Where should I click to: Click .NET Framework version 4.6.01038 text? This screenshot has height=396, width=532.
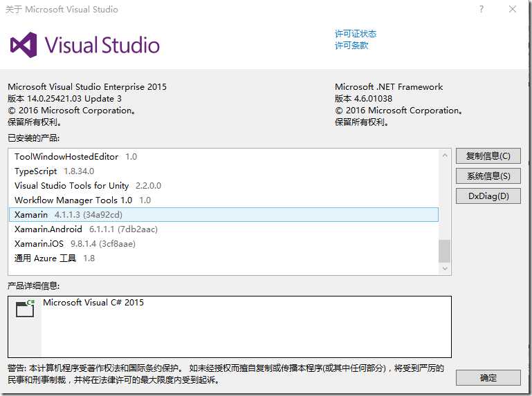tap(363, 99)
